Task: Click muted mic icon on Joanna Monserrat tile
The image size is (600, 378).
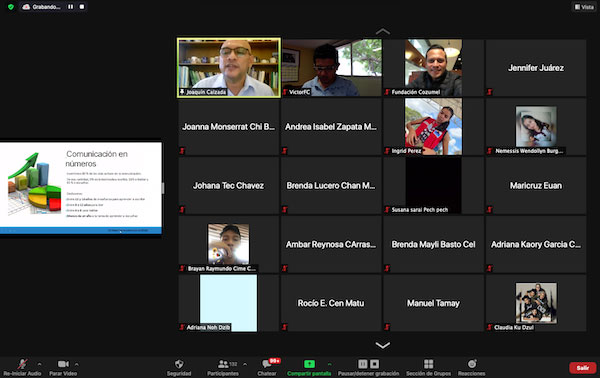Action: tap(183, 151)
